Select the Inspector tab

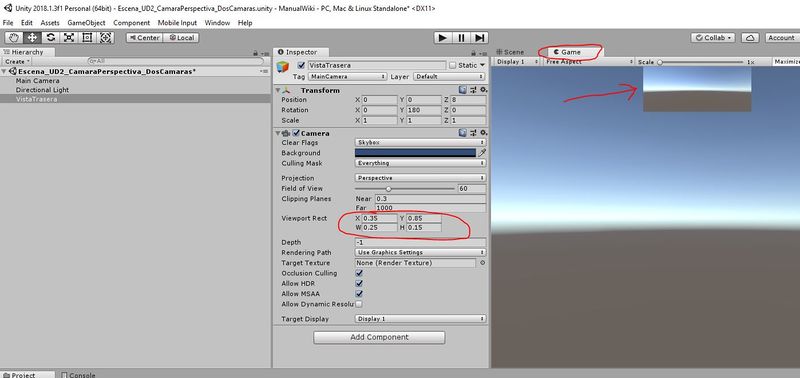(x=301, y=52)
